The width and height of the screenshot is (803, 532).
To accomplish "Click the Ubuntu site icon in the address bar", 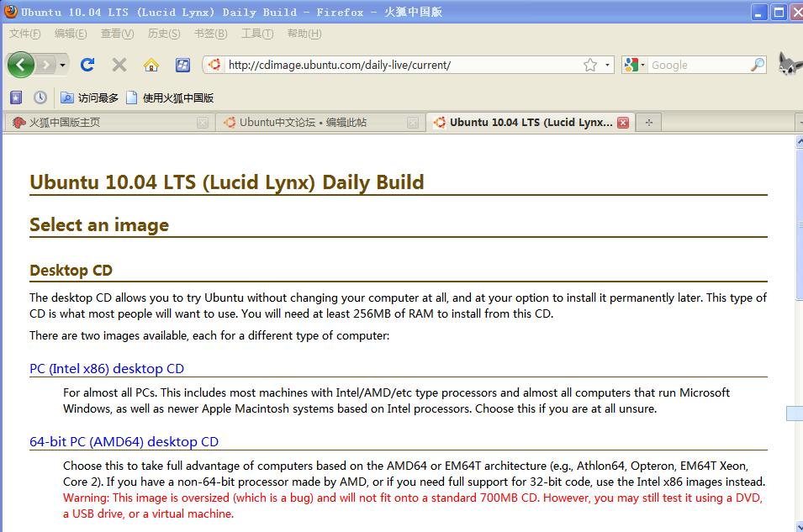I will point(214,65).
